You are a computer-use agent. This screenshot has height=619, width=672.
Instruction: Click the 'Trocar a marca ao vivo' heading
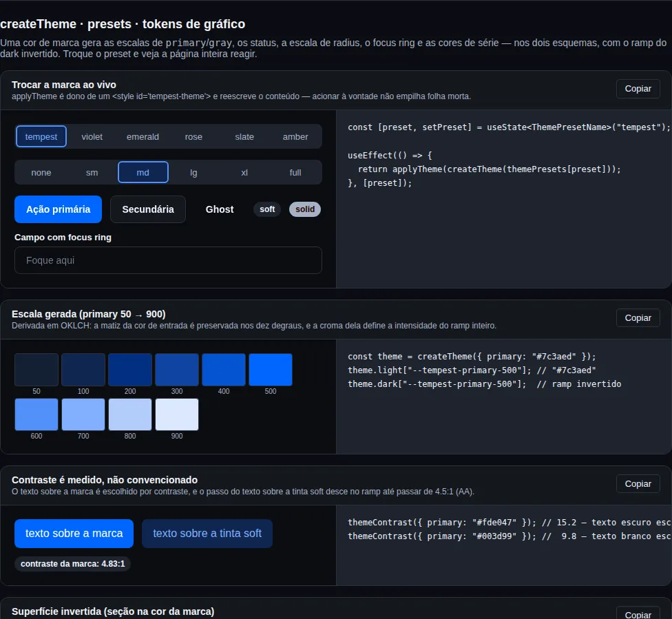64,85
